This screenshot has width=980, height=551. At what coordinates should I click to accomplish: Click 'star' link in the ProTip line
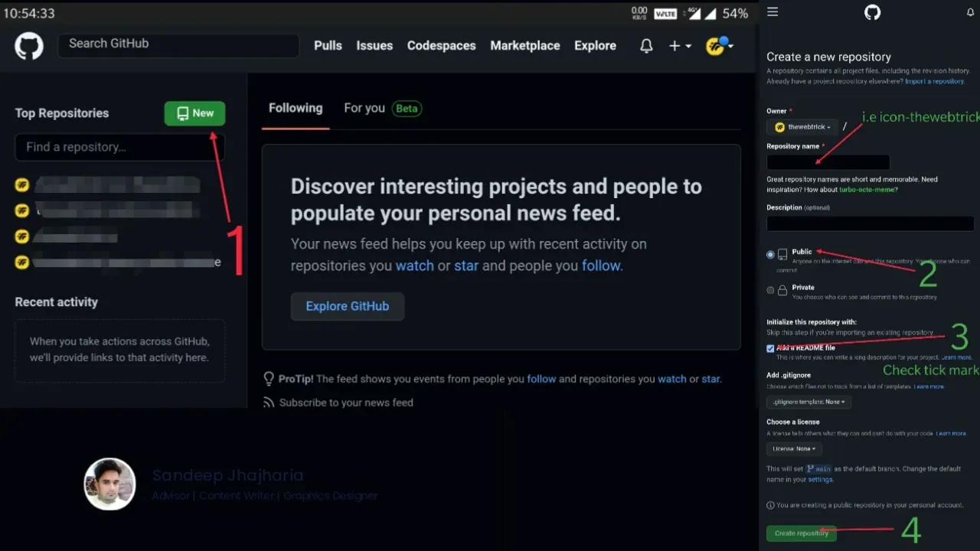(x=710, y=379)
